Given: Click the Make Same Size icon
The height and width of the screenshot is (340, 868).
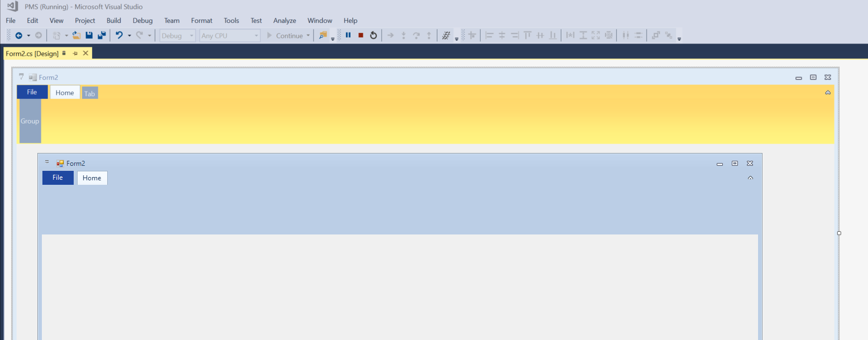Looking at the screenshot, I should coord(596,35).
